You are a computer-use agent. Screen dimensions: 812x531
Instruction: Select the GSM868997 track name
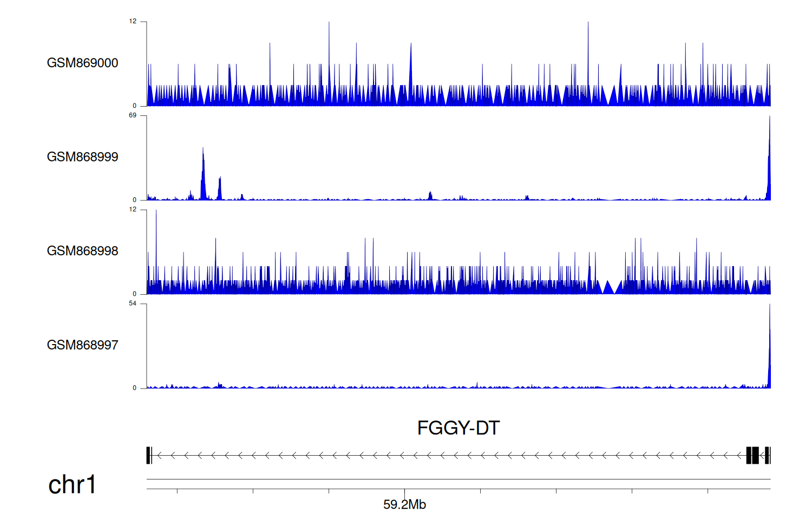[x=82, y=345]
